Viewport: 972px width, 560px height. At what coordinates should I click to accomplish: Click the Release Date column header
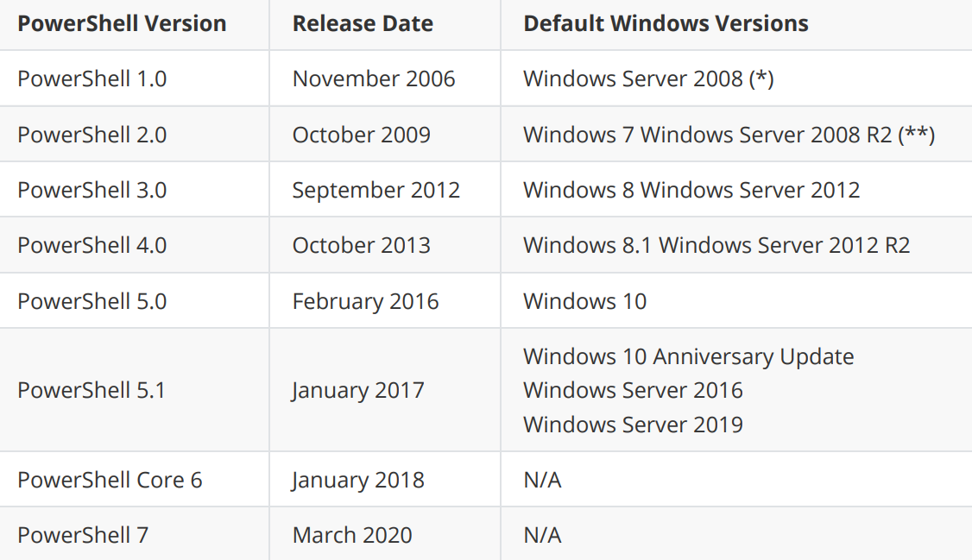(363, 23)
